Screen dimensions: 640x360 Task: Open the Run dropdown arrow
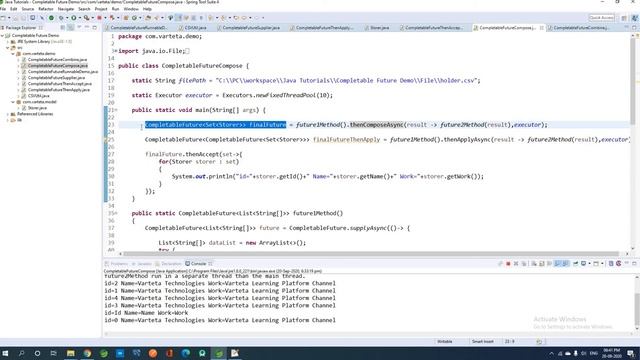79,18
